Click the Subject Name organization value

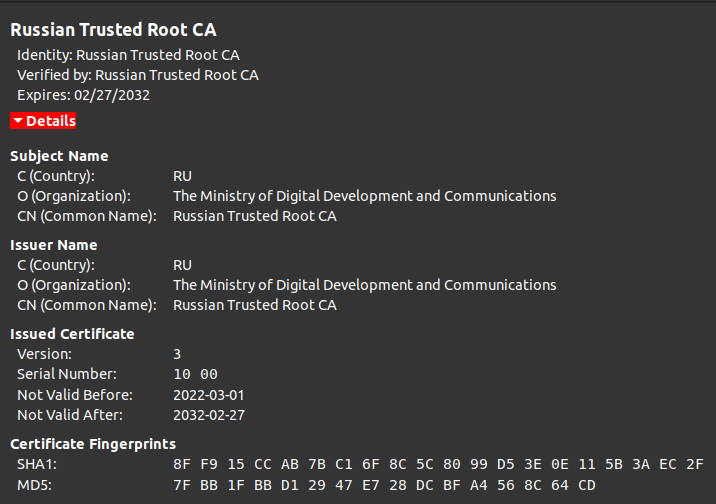coord(364,196)
